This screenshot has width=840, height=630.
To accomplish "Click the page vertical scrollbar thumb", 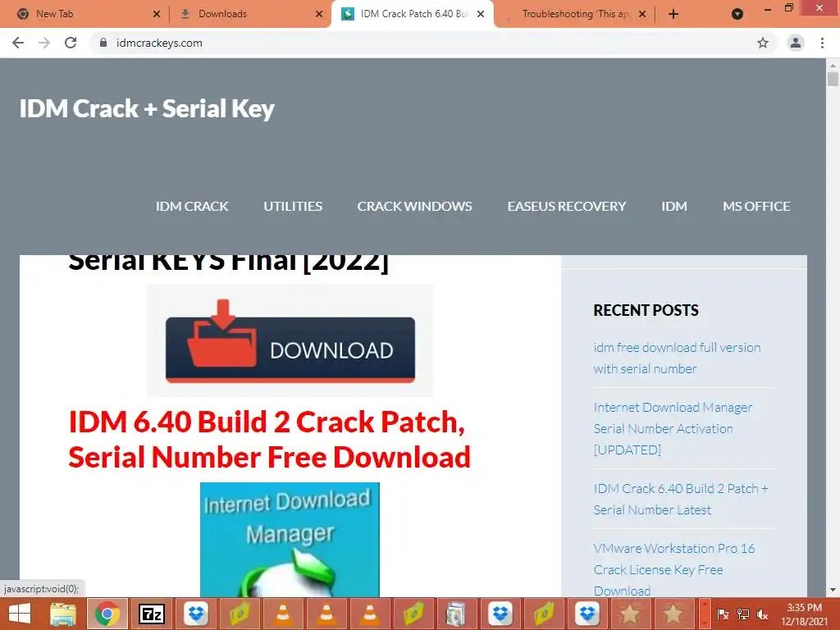I will pyautogui.click(x=833, y=80).
